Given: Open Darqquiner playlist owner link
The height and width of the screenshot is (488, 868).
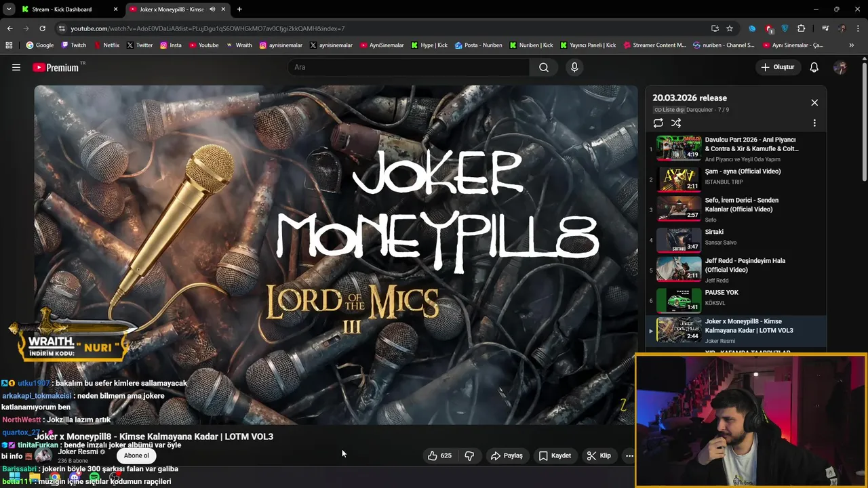Looking at the screenshot, I should [x=699, y=110].
